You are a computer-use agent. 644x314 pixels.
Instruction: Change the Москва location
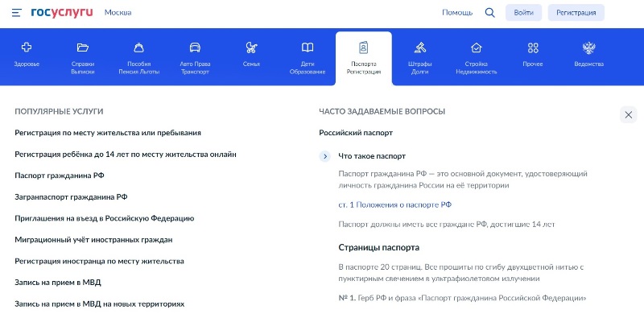click(118, 13)
